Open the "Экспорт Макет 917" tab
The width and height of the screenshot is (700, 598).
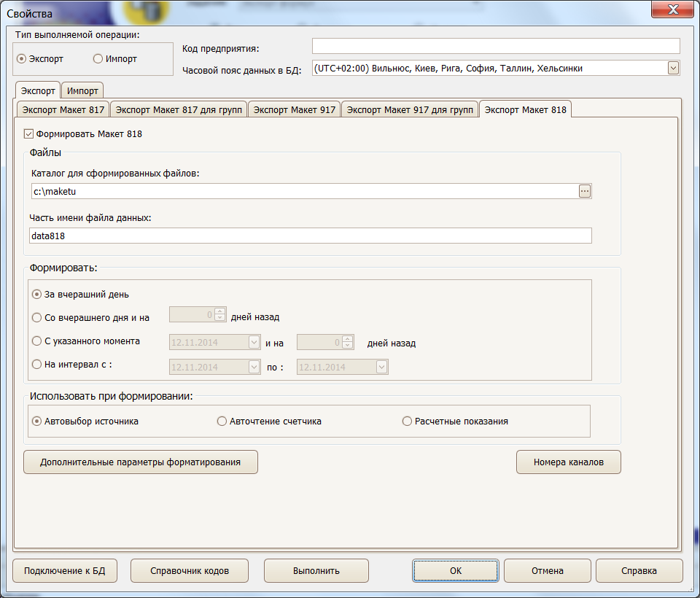pos(295,109)
